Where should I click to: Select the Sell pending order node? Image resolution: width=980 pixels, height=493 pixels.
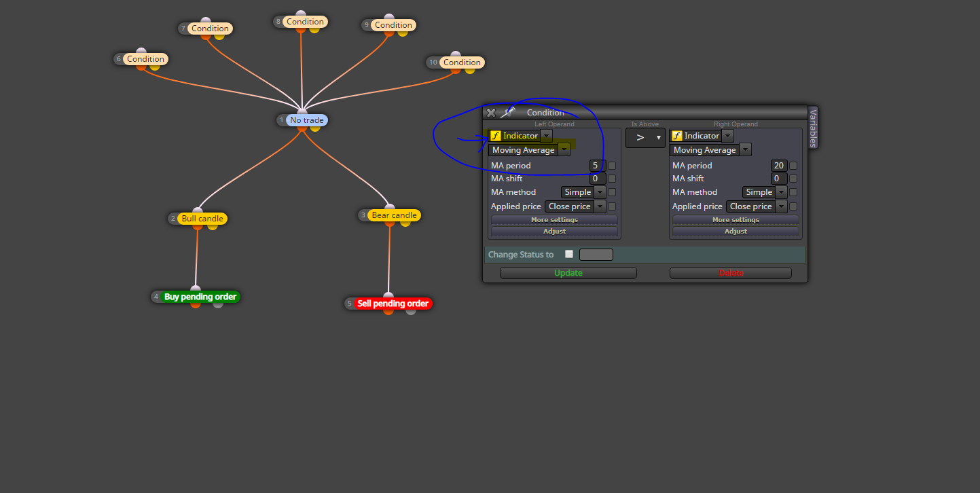(393, 304)
